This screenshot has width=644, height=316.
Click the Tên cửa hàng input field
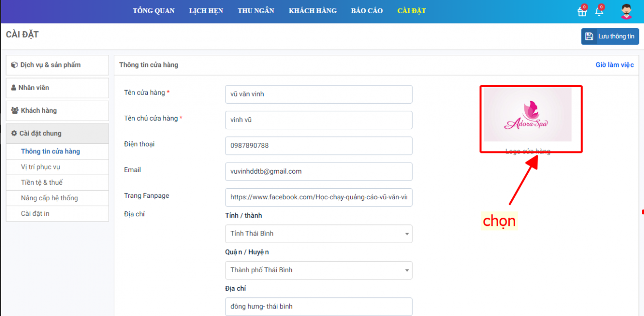[x=318, y=94]
